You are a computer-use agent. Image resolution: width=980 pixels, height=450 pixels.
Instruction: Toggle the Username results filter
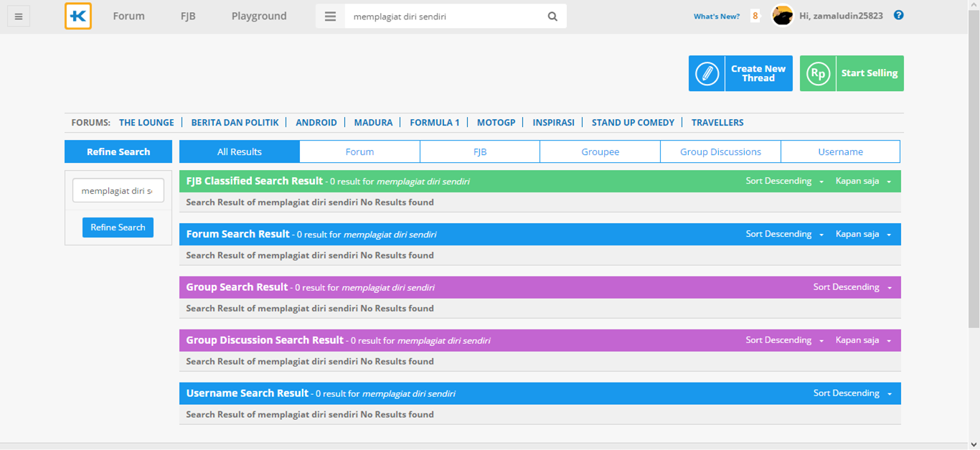tap(840, 151)
